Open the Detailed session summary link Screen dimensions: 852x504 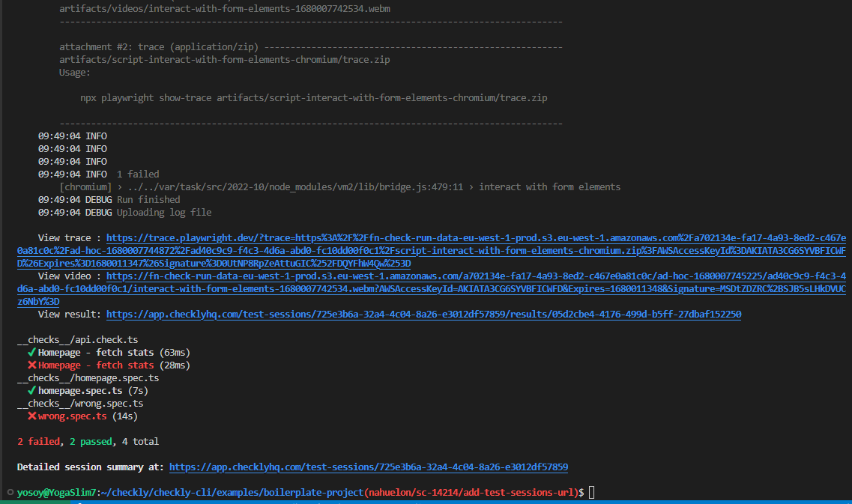369,467
